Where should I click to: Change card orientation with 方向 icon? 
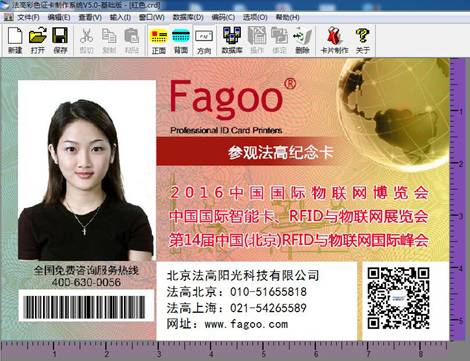[x=204, y=41]
